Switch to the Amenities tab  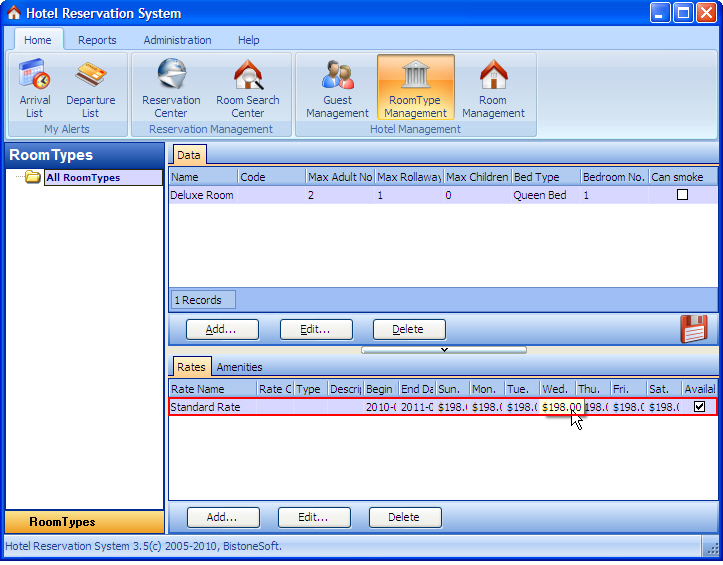point(239,367)
